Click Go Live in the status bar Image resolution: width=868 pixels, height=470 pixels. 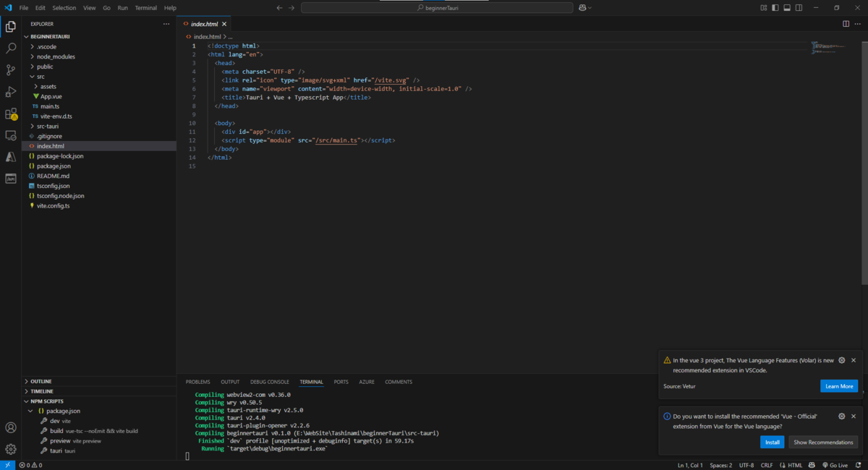(835, 465)
